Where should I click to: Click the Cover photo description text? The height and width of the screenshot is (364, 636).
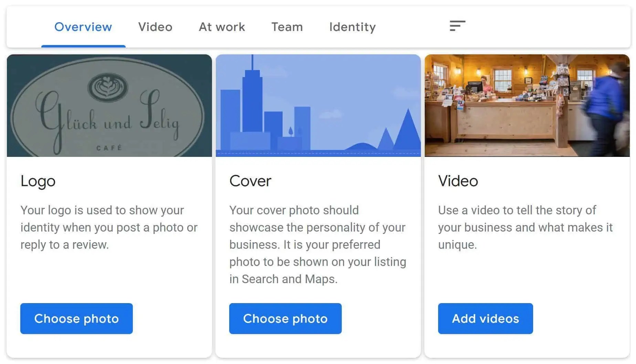coord(317,244)
